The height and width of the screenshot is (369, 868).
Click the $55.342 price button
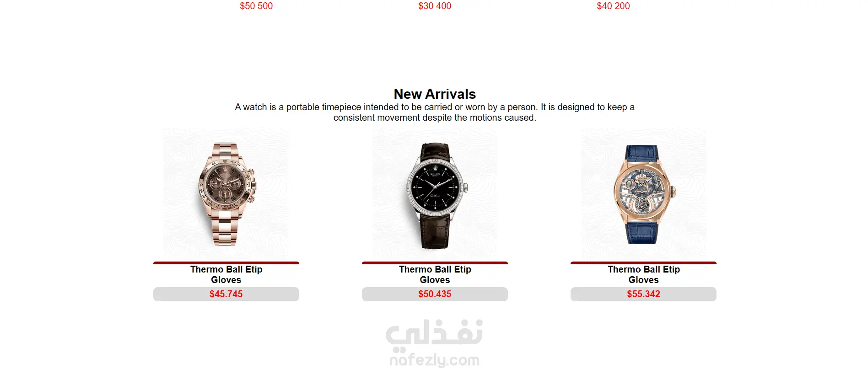coord(643,294)
